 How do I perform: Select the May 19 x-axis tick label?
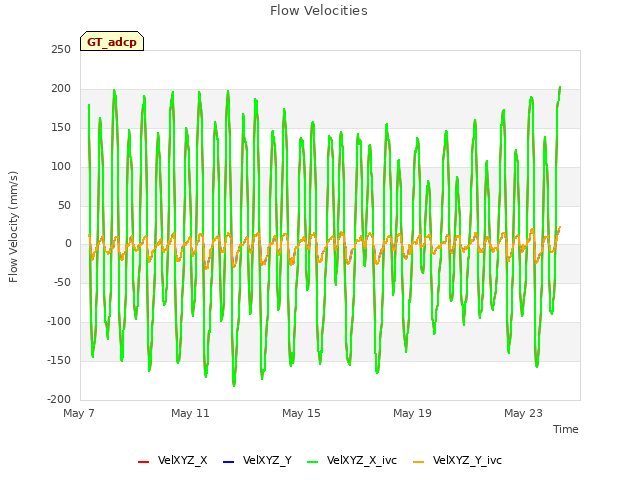[412, 413]
